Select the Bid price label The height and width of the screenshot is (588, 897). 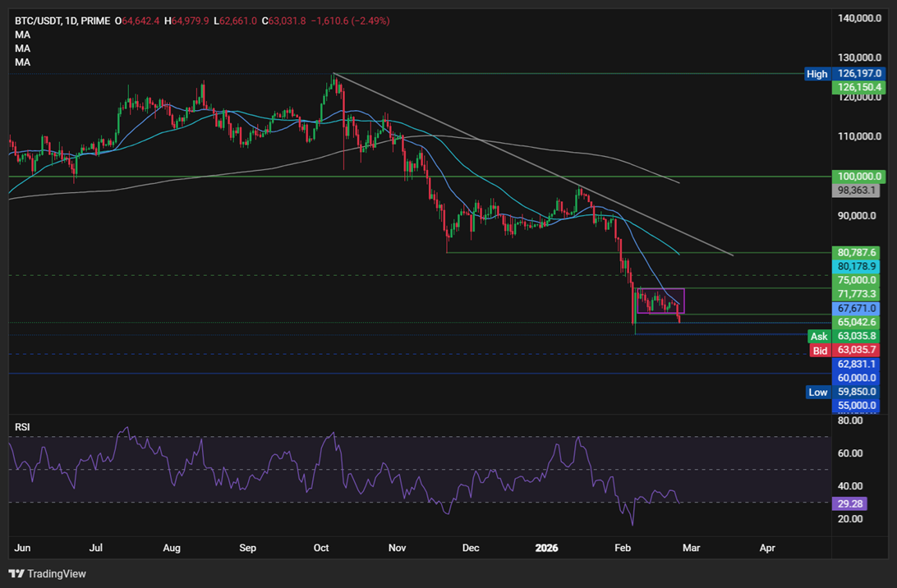(820, 350)
